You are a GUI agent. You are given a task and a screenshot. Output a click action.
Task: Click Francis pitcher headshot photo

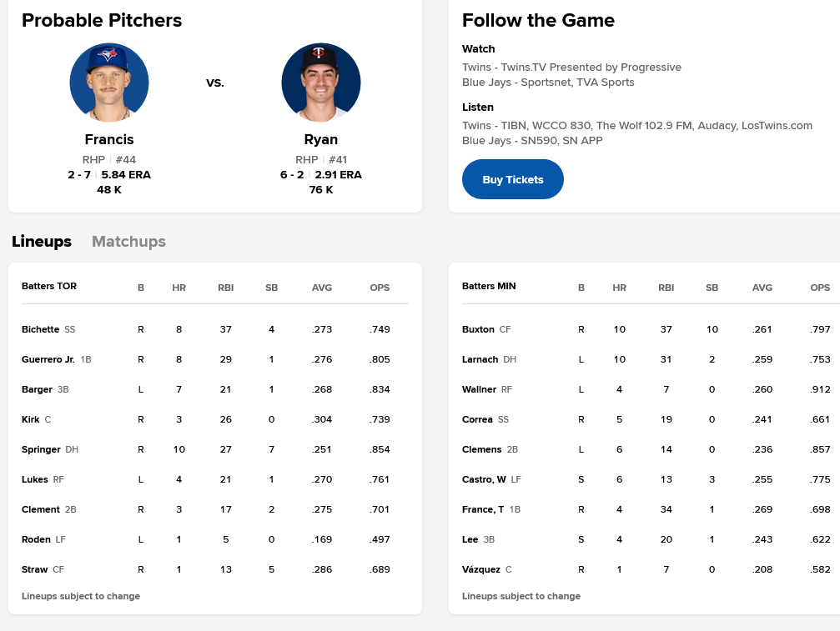(109, 83)
